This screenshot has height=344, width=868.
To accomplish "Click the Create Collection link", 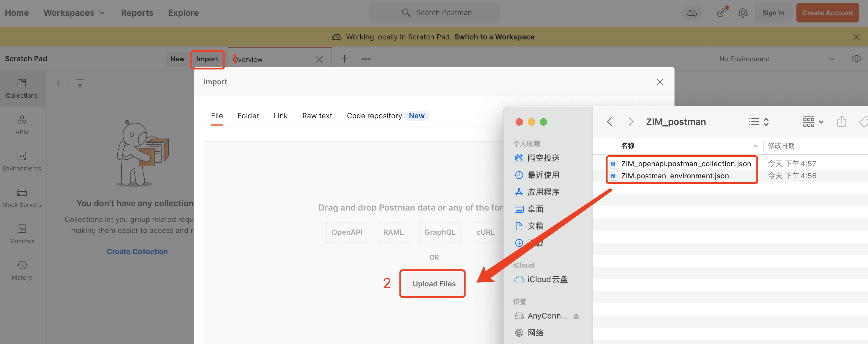I will coord(137,252).
